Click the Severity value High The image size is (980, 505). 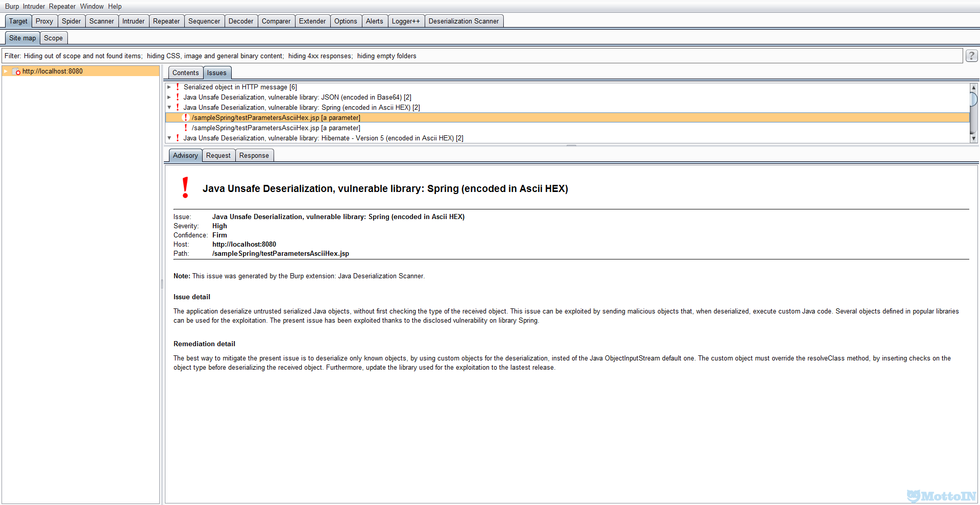(219, 226)
